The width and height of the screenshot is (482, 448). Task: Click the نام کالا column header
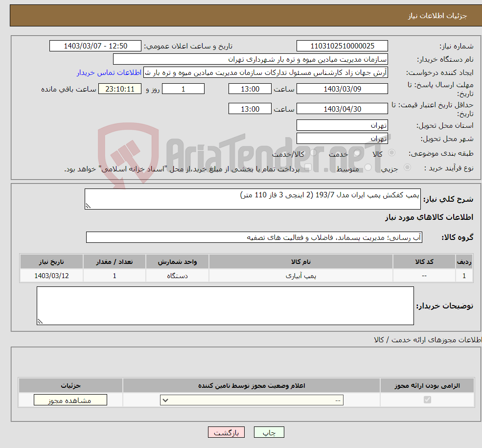[301, 261]
